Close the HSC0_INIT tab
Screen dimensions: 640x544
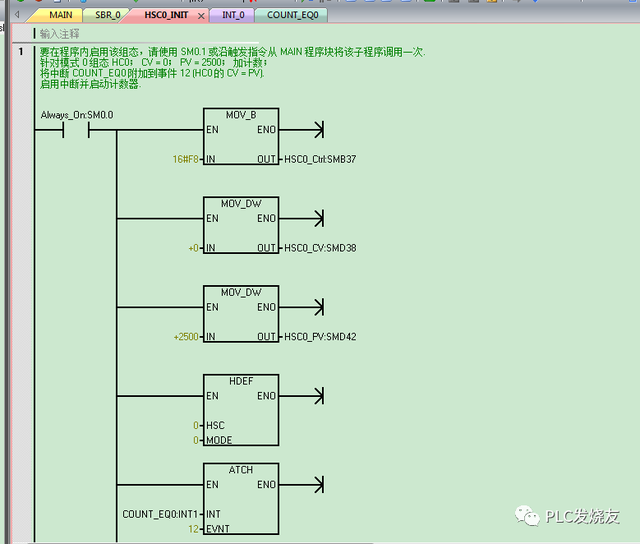[x=202, y=16]
